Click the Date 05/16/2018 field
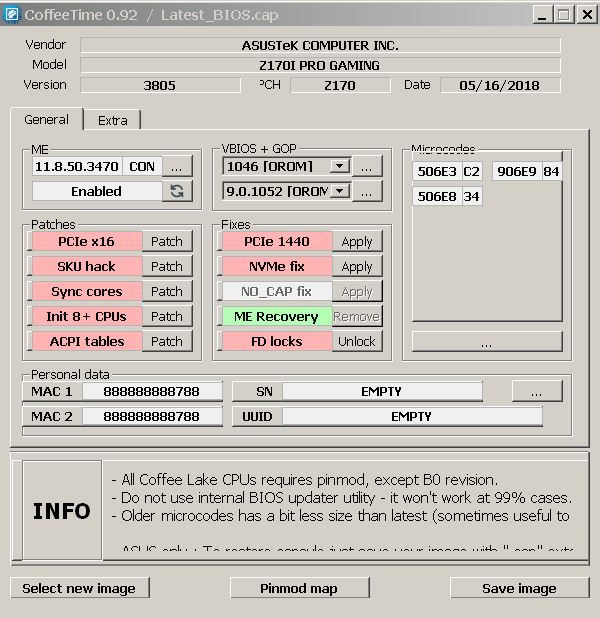Image resolution: width=600 pixels, height=618 pixels. pyautogui.click(x=500, y=85)
